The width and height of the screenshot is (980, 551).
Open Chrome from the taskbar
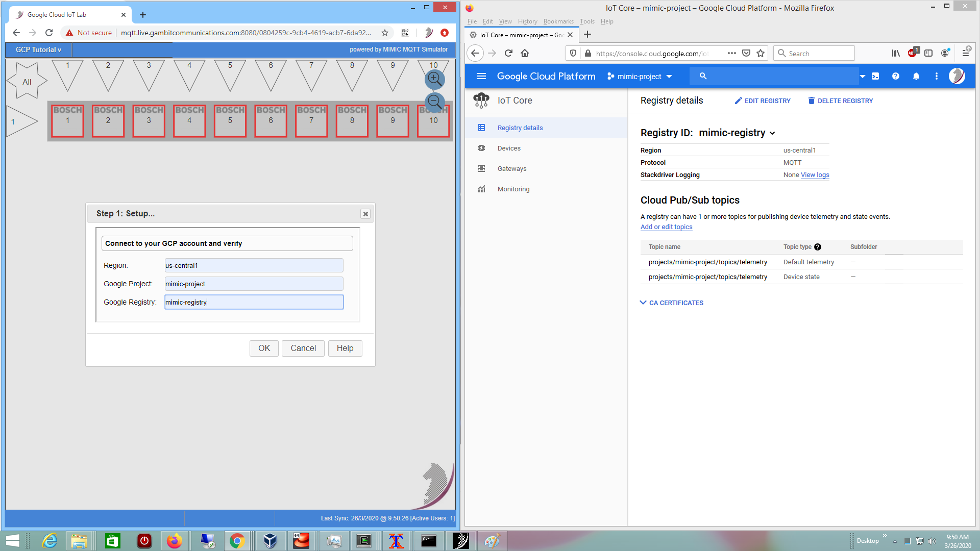coord(237,541)
